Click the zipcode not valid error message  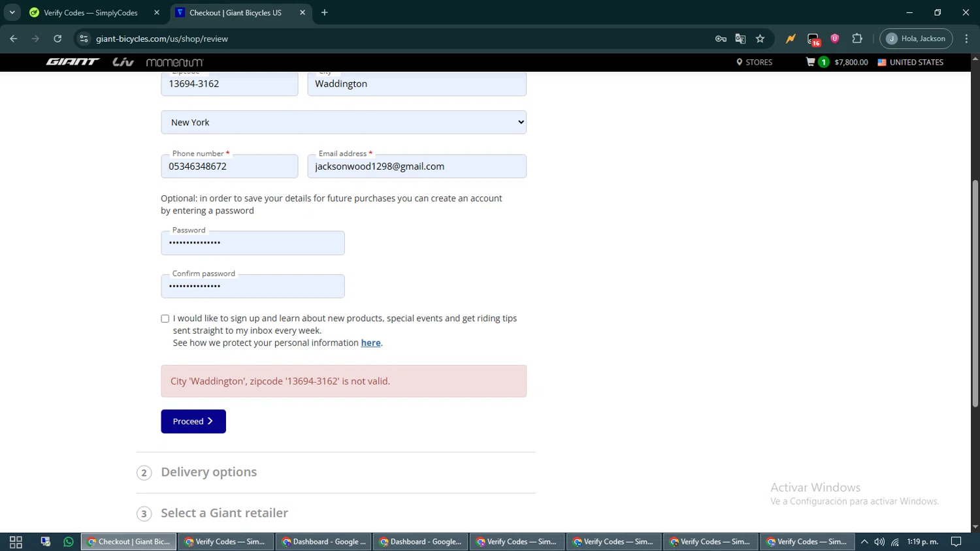click(344, 381)
